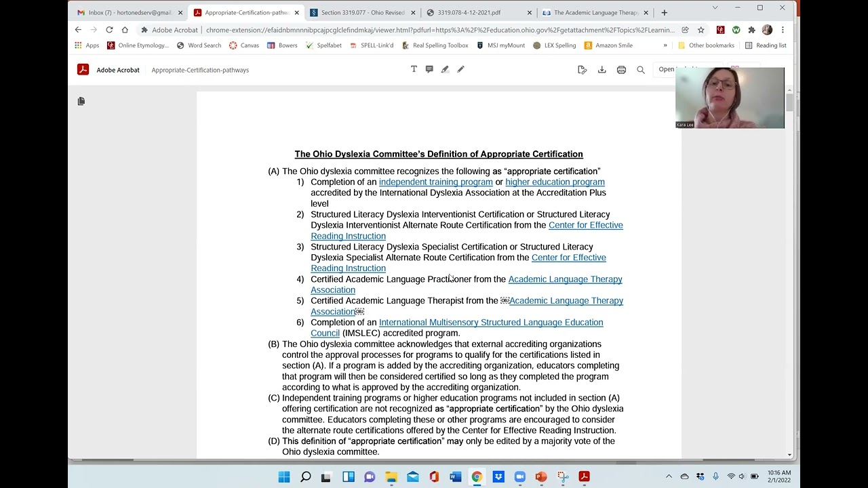
Task: Open the SPELL-Link'd bookmark
Action: click(x=372, y=45)
